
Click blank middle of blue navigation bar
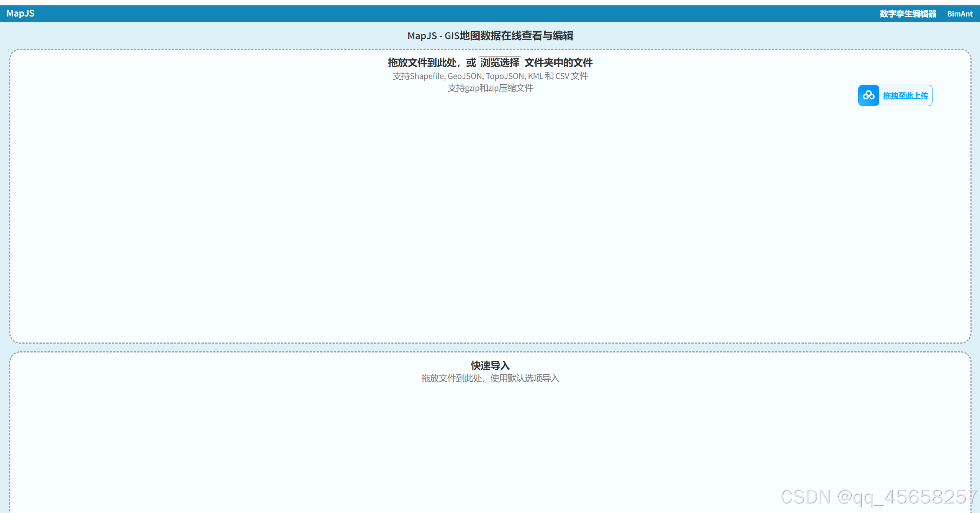click(x=460, y=14)
